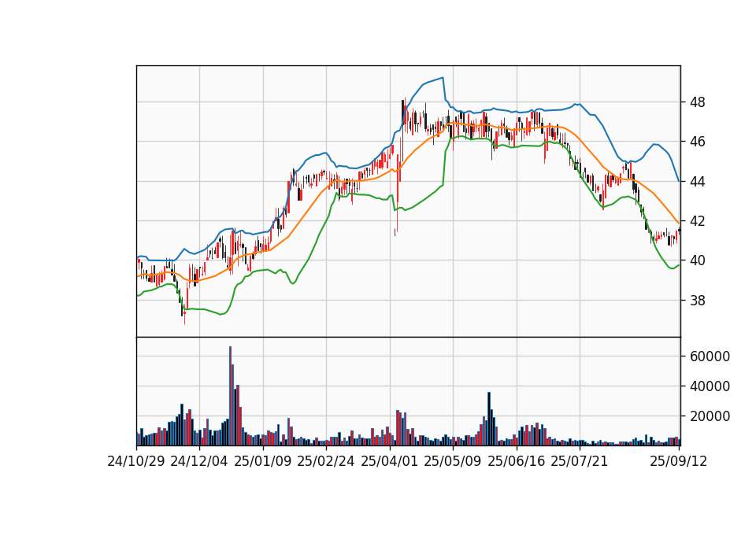Click the 25/06/16 date label
The image size is (756, 543).
517,461
